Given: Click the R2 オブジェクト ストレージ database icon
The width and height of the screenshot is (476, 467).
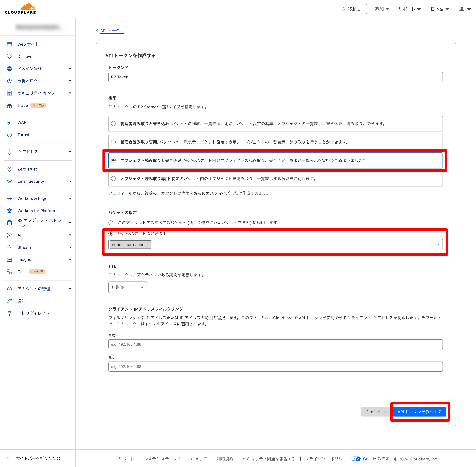Looking at the screenshot, I should [9, 223].
